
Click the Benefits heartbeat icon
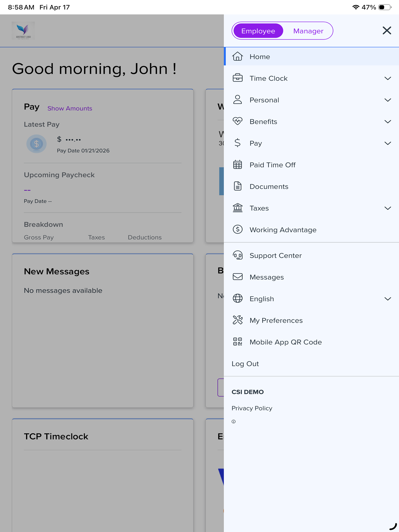[x=237, y=121]
